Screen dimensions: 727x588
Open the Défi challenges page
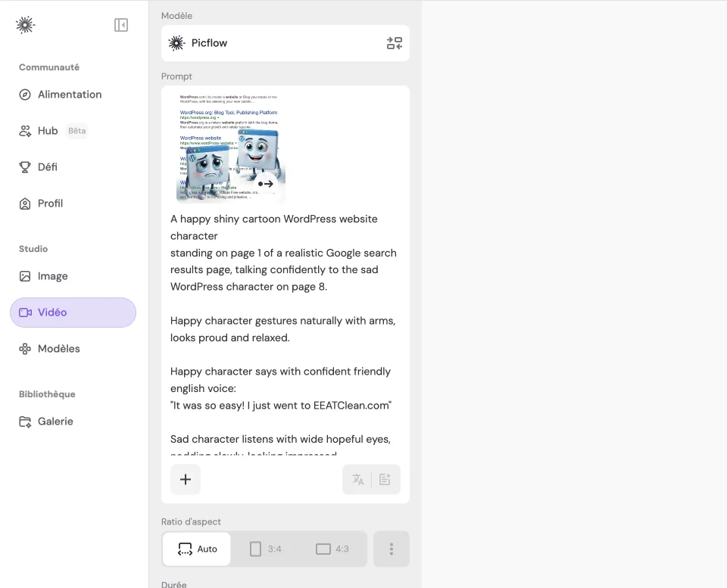(48, 167)
